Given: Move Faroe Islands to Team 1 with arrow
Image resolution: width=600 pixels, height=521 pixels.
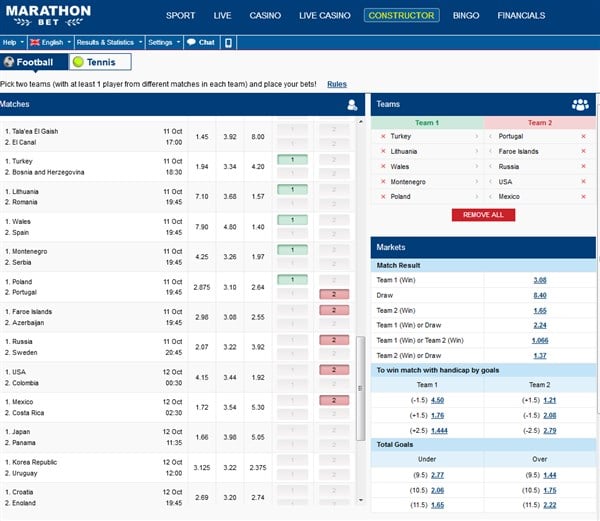Looking at the screenshot, I should click(x=490, y=151).
